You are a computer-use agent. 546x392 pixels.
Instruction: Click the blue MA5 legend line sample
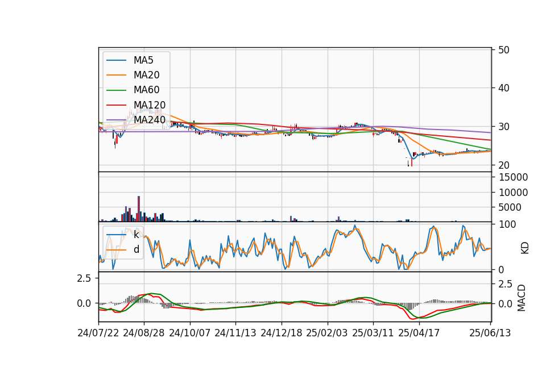[116, 61]
